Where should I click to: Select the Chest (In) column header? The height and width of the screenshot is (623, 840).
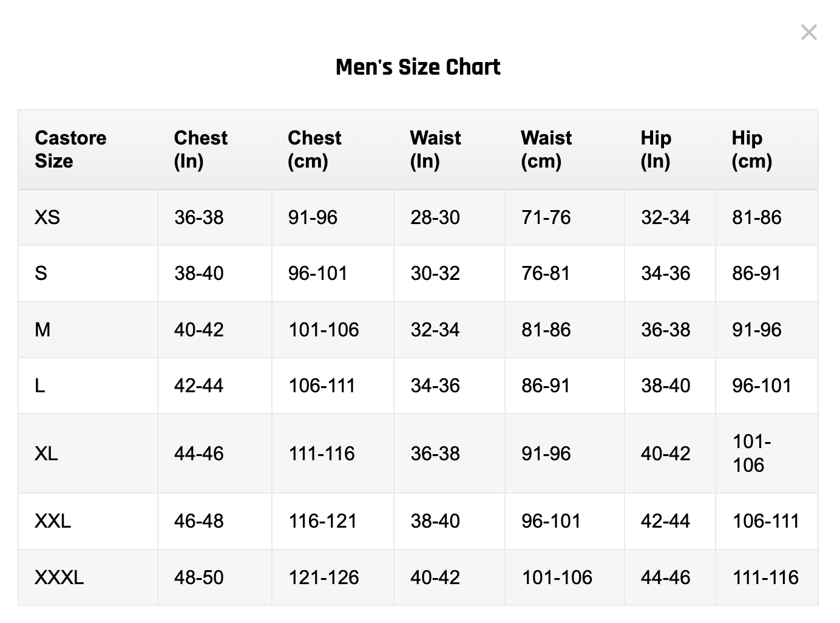coord(200,149)
